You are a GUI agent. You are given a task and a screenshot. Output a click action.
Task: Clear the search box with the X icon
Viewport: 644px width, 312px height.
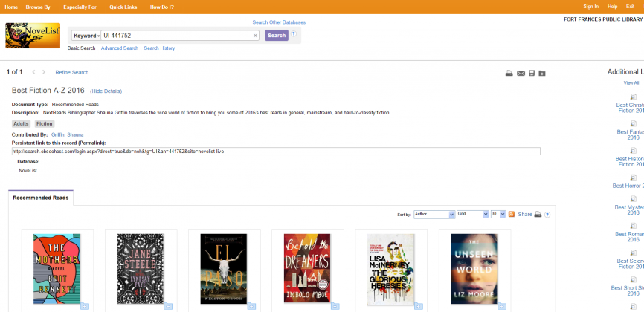pyautogui.click(x=255, y=36)
